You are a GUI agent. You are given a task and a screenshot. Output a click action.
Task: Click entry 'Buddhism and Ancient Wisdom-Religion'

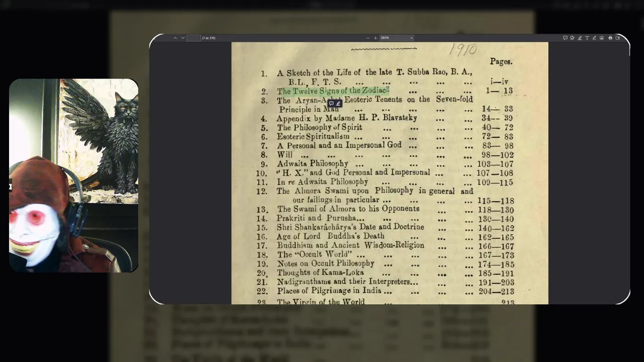point(350,245)
